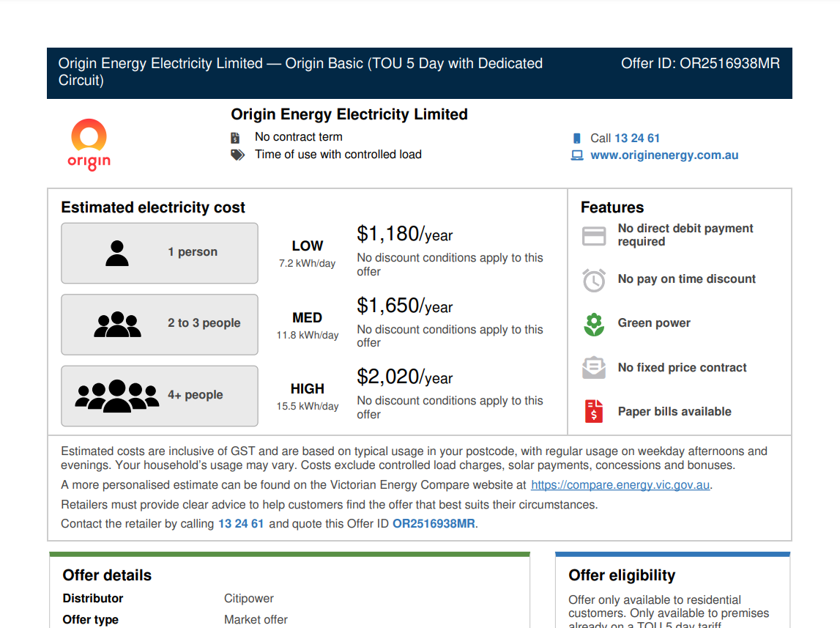
Task: Click the red paper bills icon
Action: pos(594,412)
